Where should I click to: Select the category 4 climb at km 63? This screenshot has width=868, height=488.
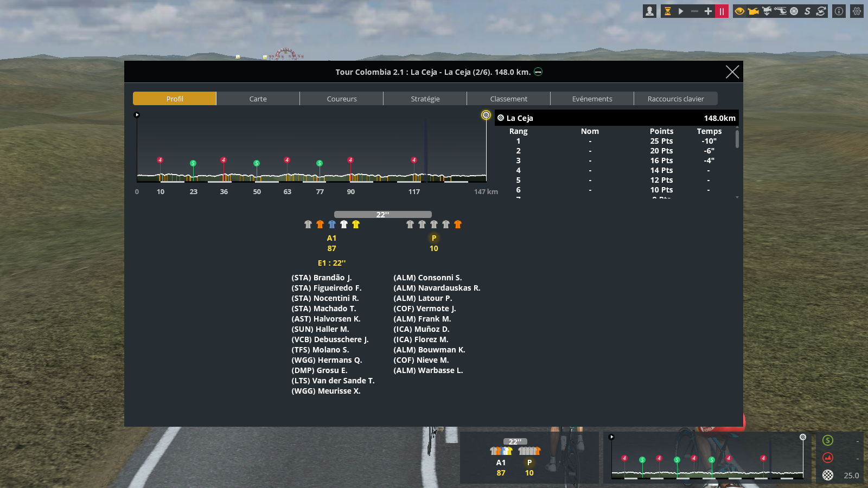point(287,160)
